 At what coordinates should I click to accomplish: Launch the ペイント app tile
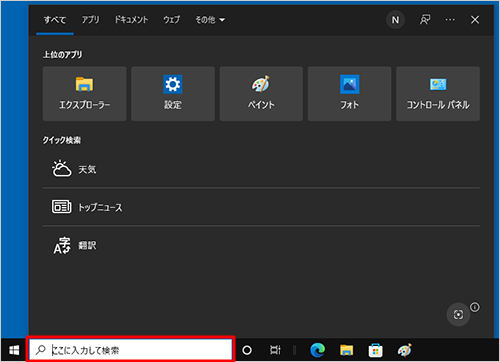tap(261, 94)
